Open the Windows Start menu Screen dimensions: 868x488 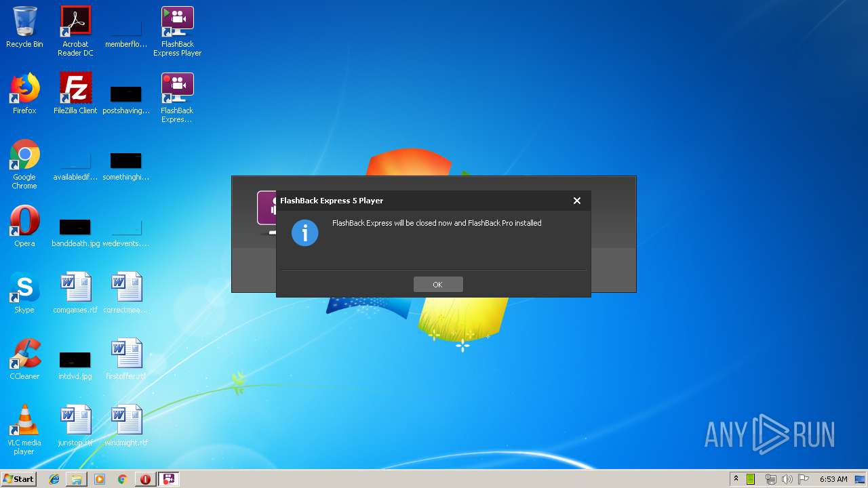(19, 479)
